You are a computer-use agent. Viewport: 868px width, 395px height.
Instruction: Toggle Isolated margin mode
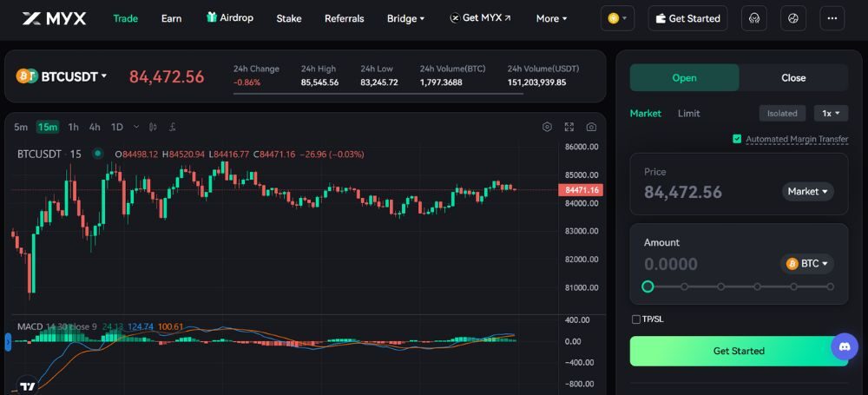tap(782, 113)
